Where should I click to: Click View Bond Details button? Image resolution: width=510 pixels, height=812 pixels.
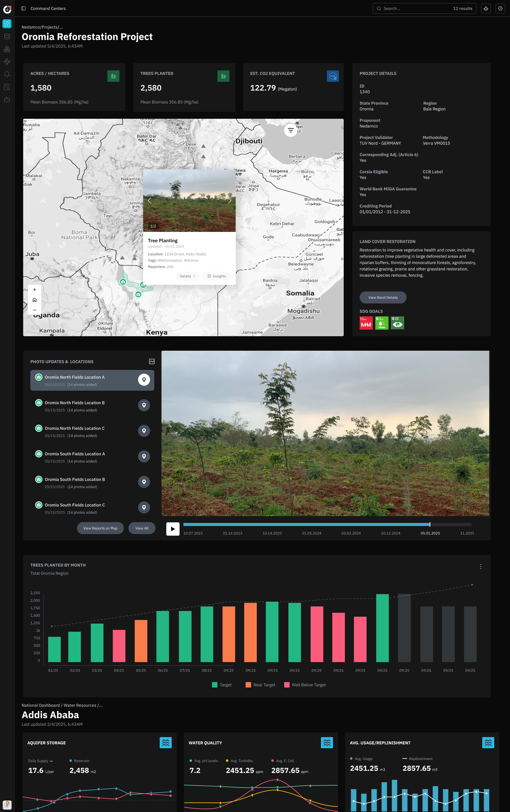click(383, 297)
